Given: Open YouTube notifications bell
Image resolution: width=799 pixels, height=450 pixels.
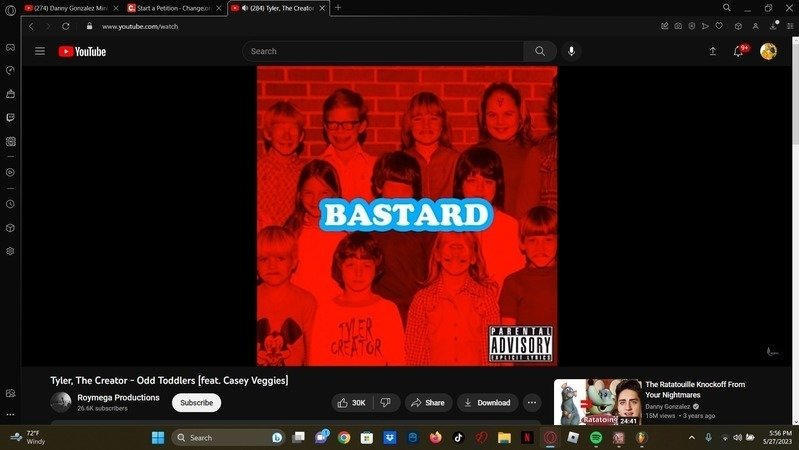Looking at the screenshot, I should (x=738, y=51).
